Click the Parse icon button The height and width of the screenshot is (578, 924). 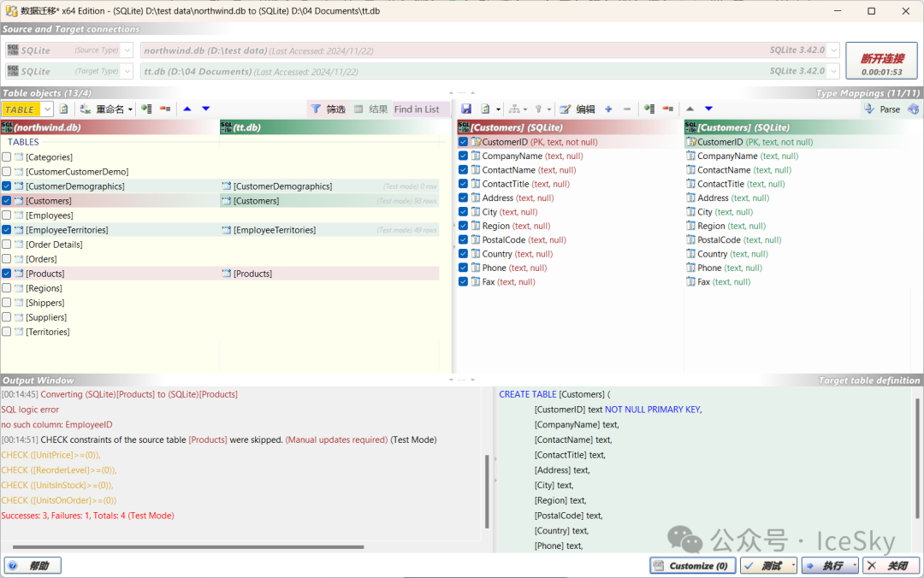click(881, 109)
